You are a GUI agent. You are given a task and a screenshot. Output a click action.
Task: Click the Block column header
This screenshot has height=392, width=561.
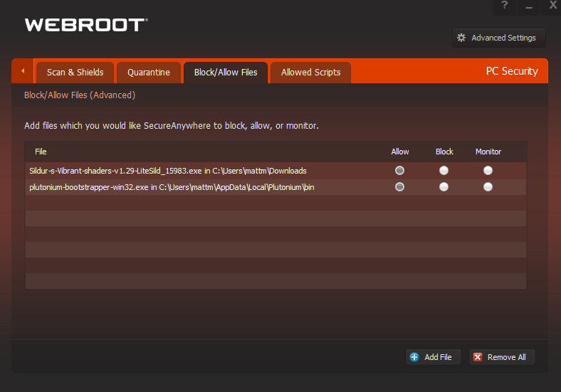click(444, 152)
